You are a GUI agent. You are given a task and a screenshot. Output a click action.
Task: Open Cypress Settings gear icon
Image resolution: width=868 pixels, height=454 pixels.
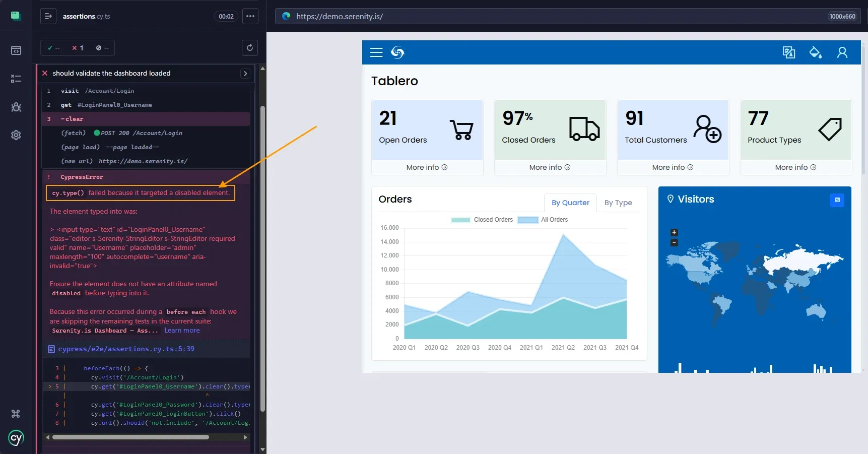click(x=16, y=135)
